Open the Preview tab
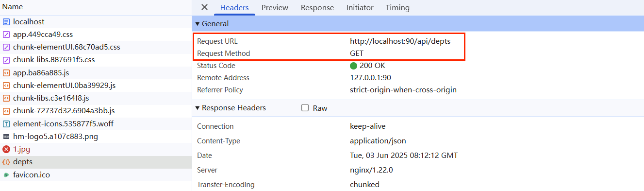Image resolution: width=644 pixels, height=191 pixels. click(x=275, y=8)
